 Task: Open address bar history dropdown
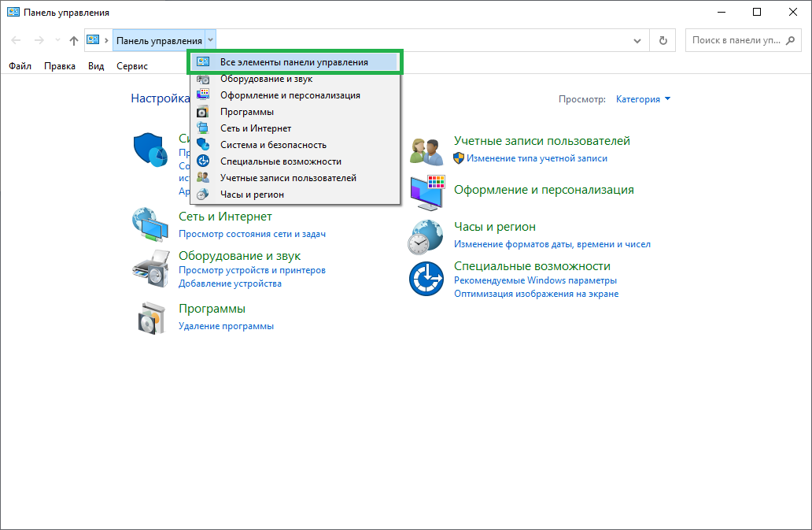point(637,40)
